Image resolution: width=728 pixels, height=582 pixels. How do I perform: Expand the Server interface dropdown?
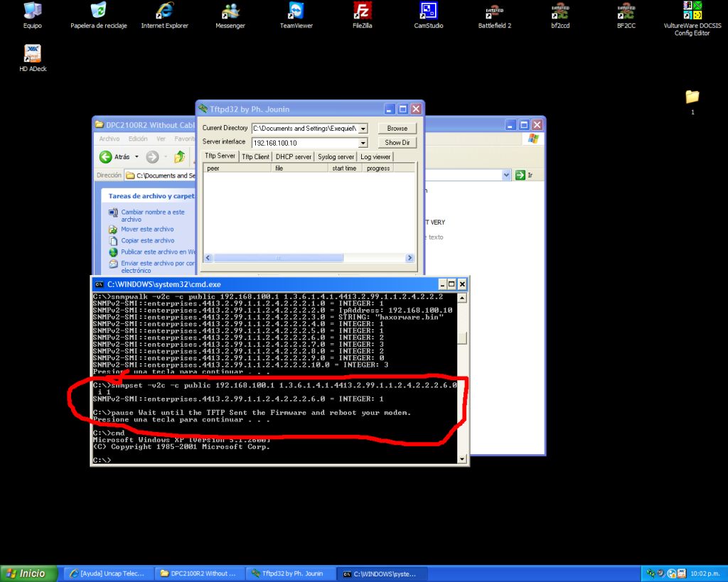pyautogui.click(x=363, y=143)
